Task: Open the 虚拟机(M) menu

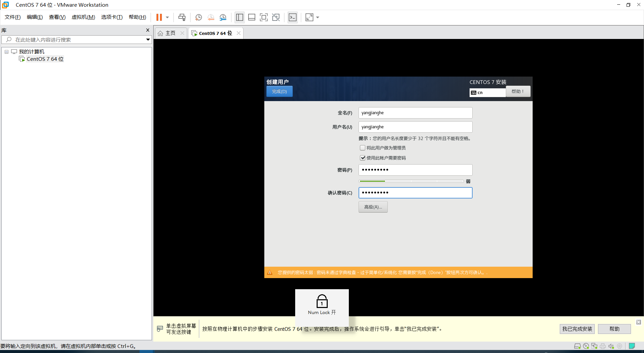Action: [84, 17]
